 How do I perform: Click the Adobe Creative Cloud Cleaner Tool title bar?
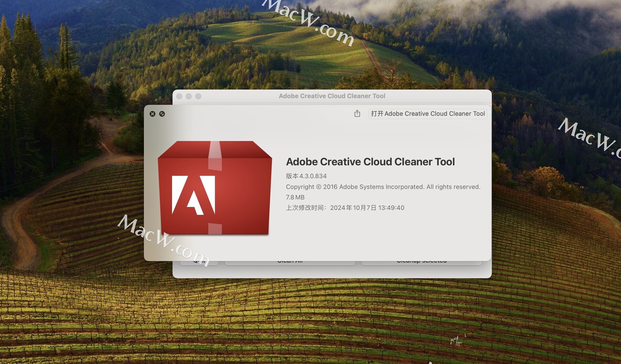pyautogui.click(x=332, y=96)
